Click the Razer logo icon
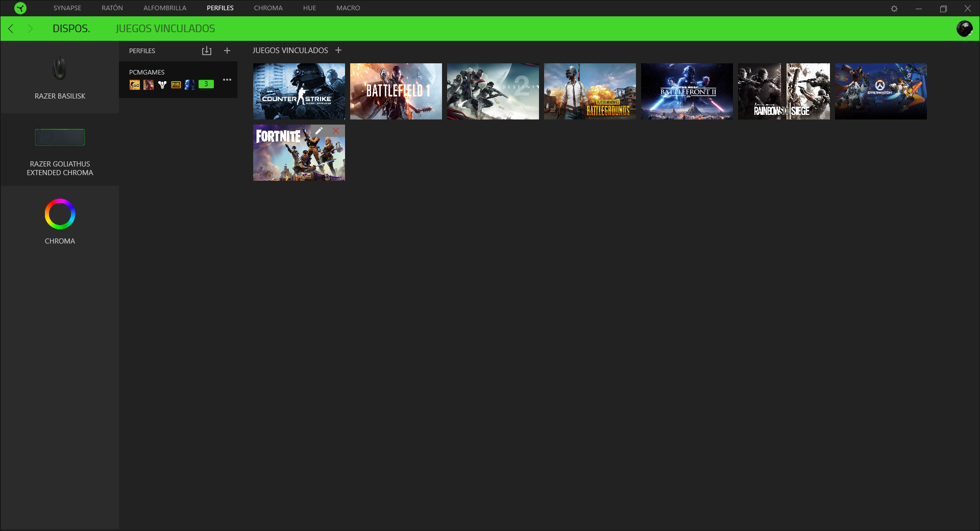This screenshot has width=980, height=531. (20, 8)
